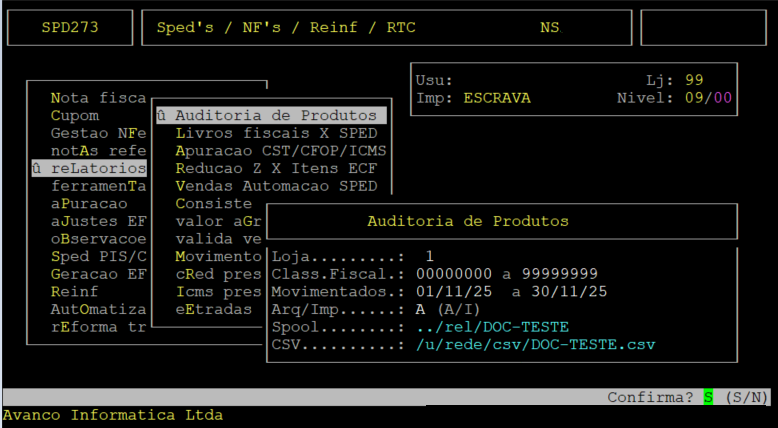Select the highlighted 'Auditoria de Produtos' submenu entry
This screenshot has height=428, width=778.
click(268, 115)
